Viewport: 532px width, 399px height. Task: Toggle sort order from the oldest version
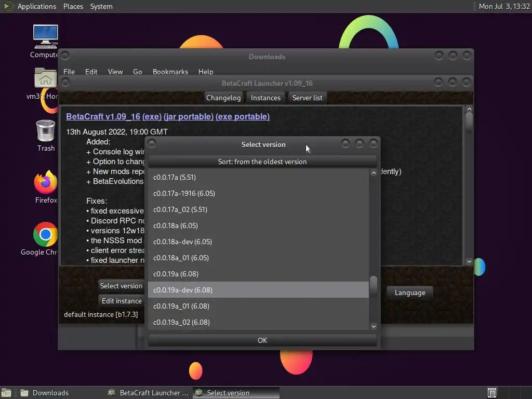pos(262,162)
